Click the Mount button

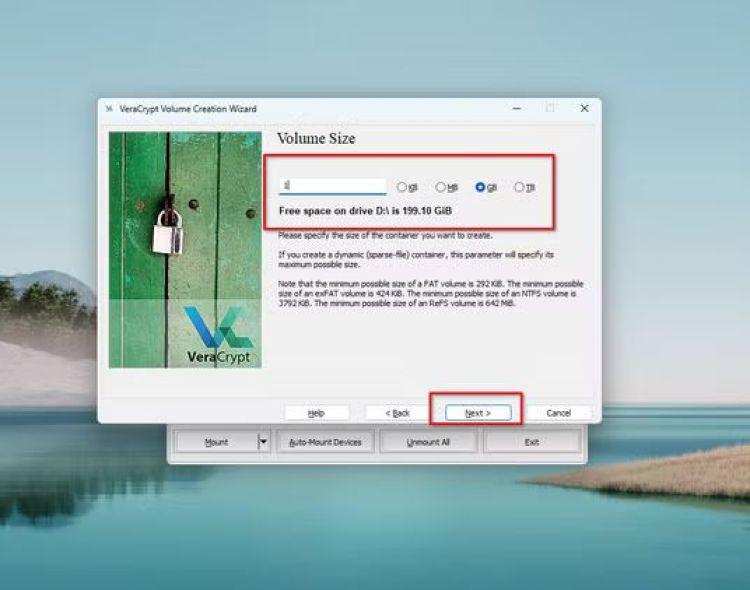[216, 441]
